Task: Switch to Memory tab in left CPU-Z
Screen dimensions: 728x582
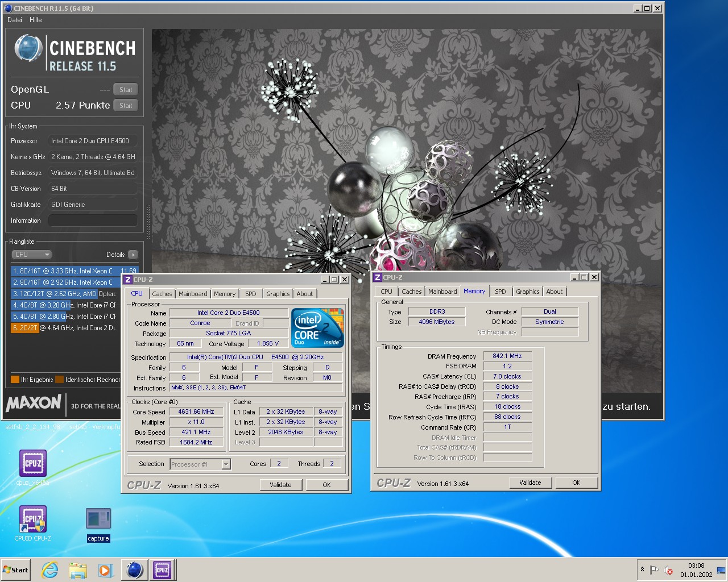Action: click(x=225, y=294)
